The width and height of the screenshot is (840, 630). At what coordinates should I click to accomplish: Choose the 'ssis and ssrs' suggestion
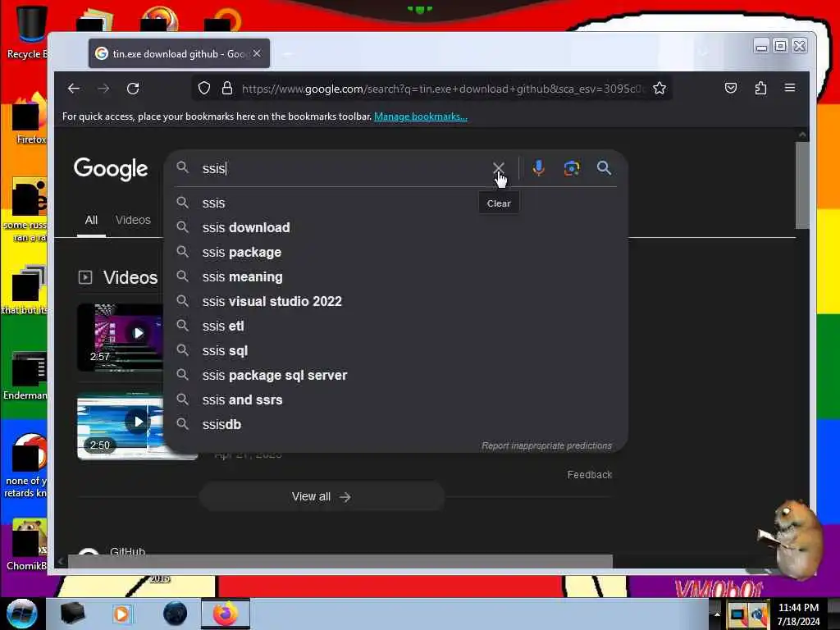[x=396, y=400]
